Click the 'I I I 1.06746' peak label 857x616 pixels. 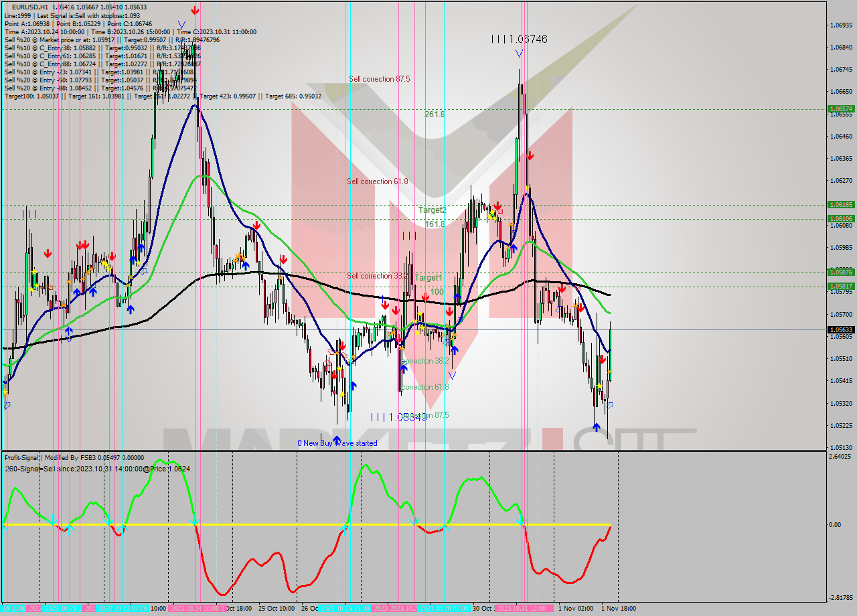pyautogui.click(x=519, y=40)
